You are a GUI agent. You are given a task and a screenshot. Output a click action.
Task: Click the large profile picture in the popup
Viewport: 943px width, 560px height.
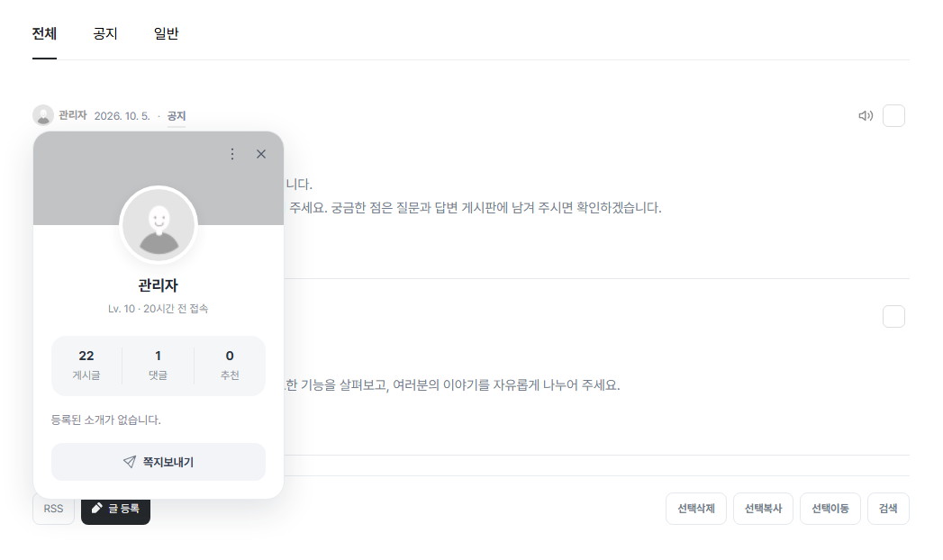coord(159,225)
